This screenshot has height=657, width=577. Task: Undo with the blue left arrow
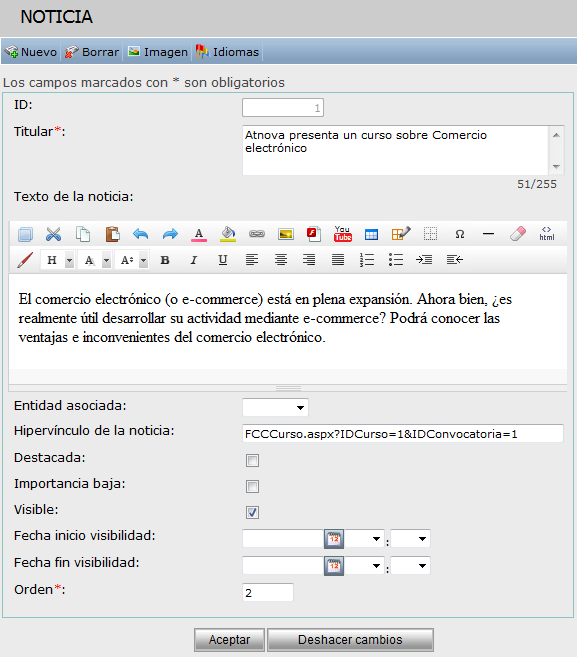(x=141, y=234)
